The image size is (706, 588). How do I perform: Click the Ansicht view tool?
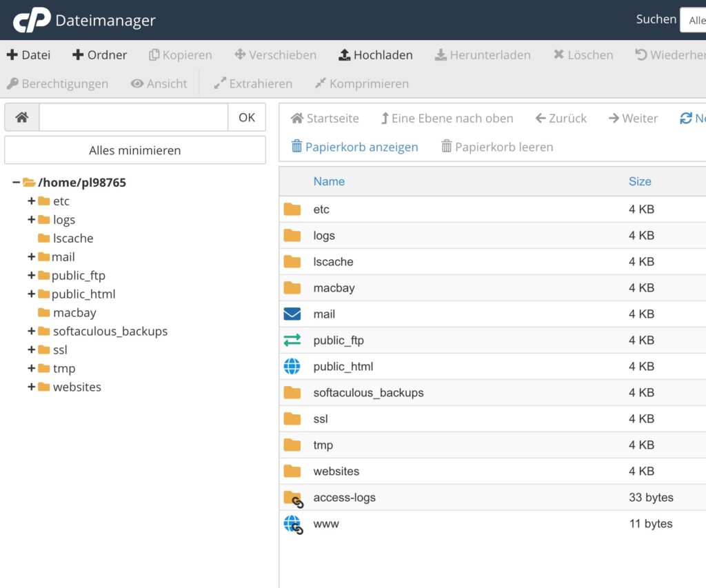[x=159, y=83]
